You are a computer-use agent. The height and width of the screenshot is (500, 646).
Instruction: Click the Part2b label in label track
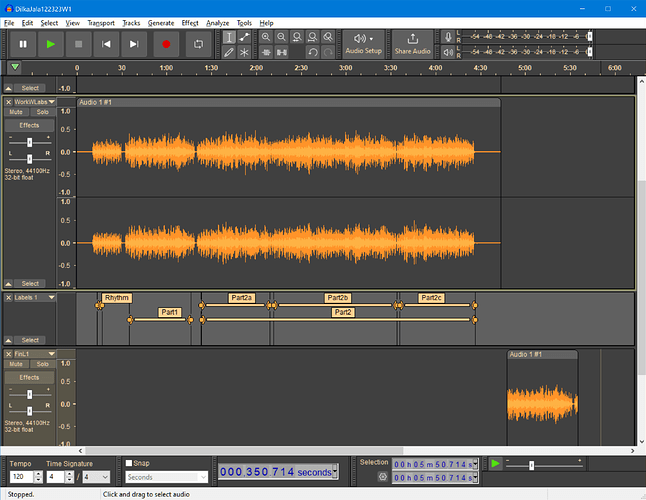coord(337,298)
